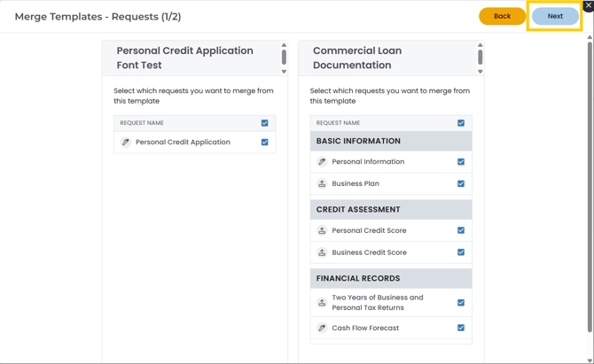Viewport: 594px width, 364px height.
Task: Toggle select-all checkbox in Commercial Loan header
Action: point(461,123)
